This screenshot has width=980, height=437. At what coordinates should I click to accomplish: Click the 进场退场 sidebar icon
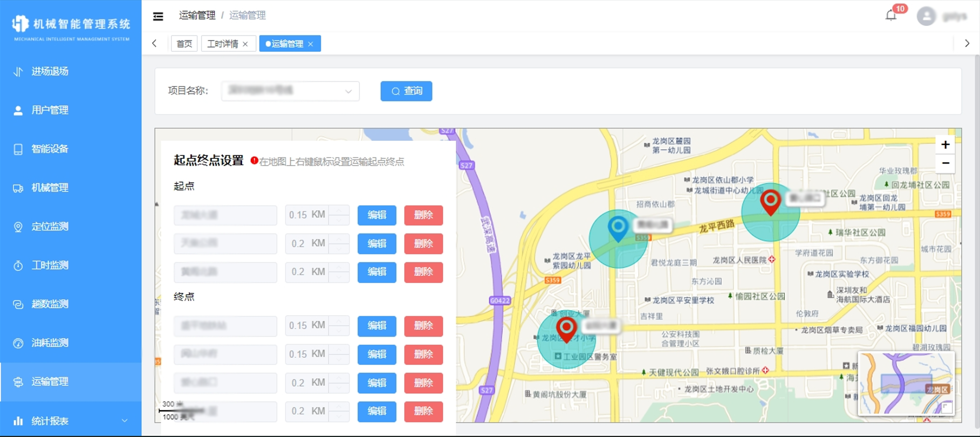pyautogui.click(x=18, y=71)
